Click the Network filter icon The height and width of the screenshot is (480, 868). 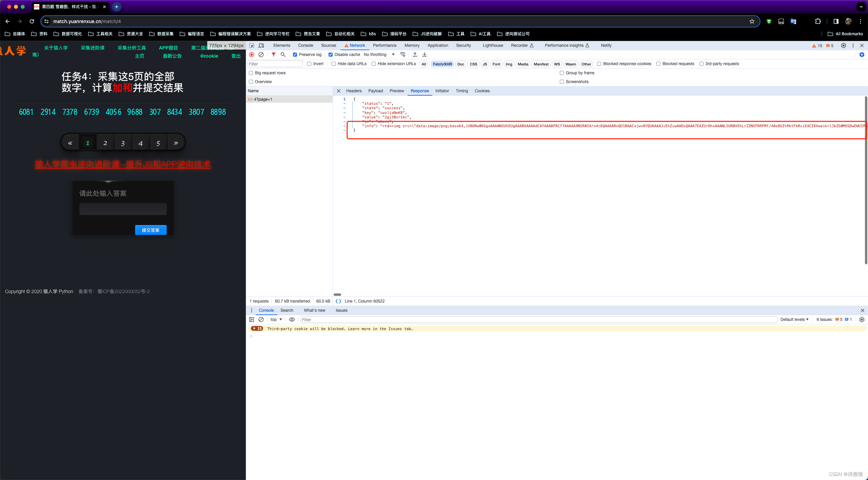pyautogui.click(x=273, y=54)
